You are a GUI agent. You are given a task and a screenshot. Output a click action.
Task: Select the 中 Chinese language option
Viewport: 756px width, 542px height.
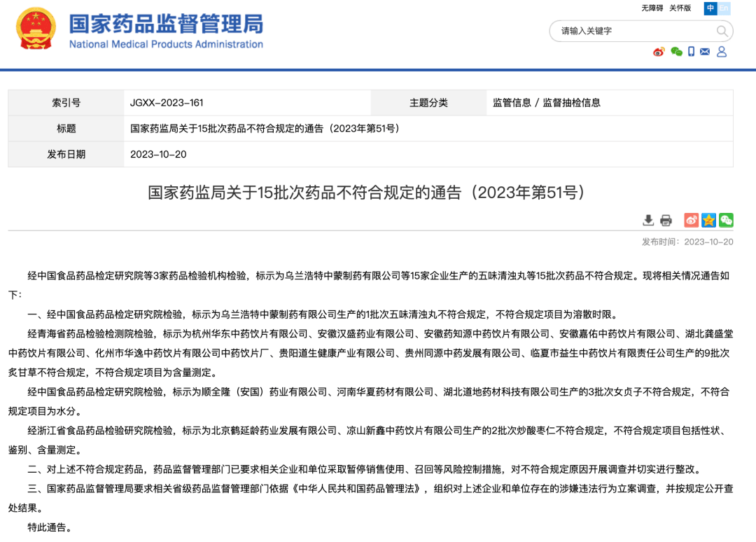tap(710, 8)
